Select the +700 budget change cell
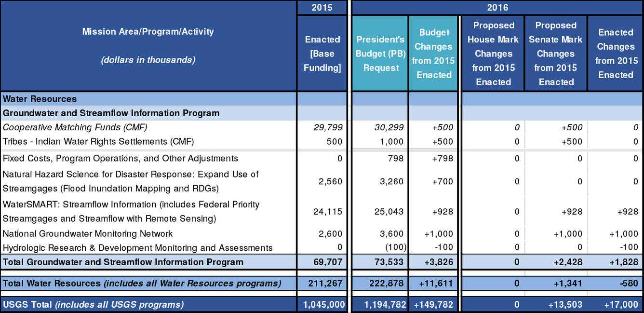Image resolution: width=644 pixels, height=313 pixels. click(433, 181)
